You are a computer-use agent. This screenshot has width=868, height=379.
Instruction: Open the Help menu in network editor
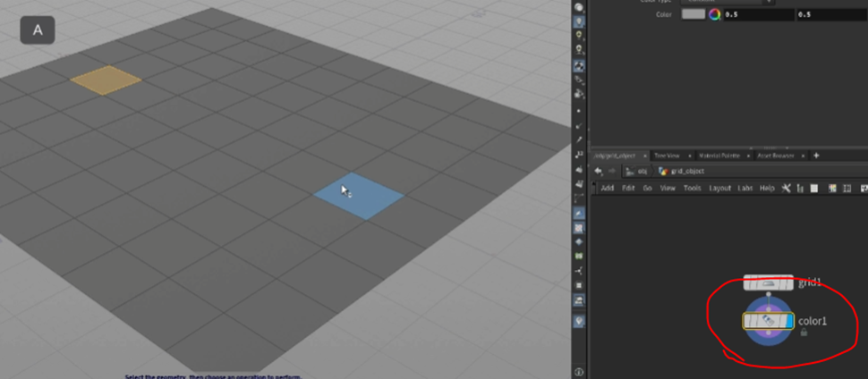pos(767,188)
